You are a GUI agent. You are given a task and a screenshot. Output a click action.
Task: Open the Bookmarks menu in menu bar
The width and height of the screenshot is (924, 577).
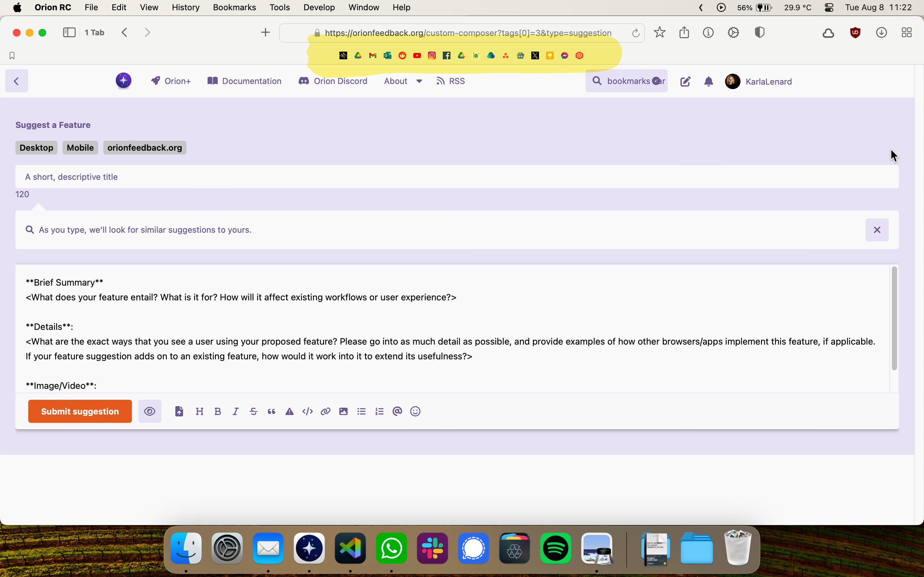234,7
